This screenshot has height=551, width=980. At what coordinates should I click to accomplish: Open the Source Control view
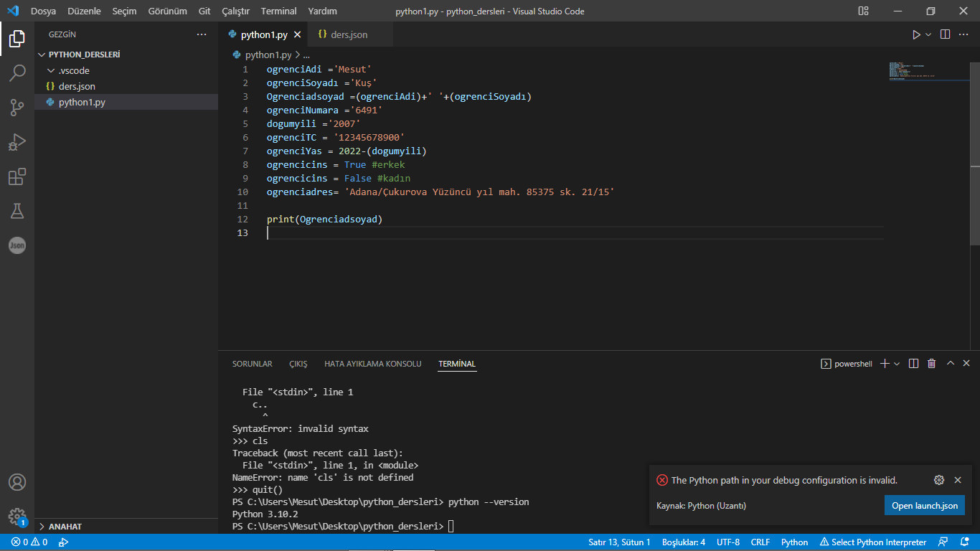point(17,108)
